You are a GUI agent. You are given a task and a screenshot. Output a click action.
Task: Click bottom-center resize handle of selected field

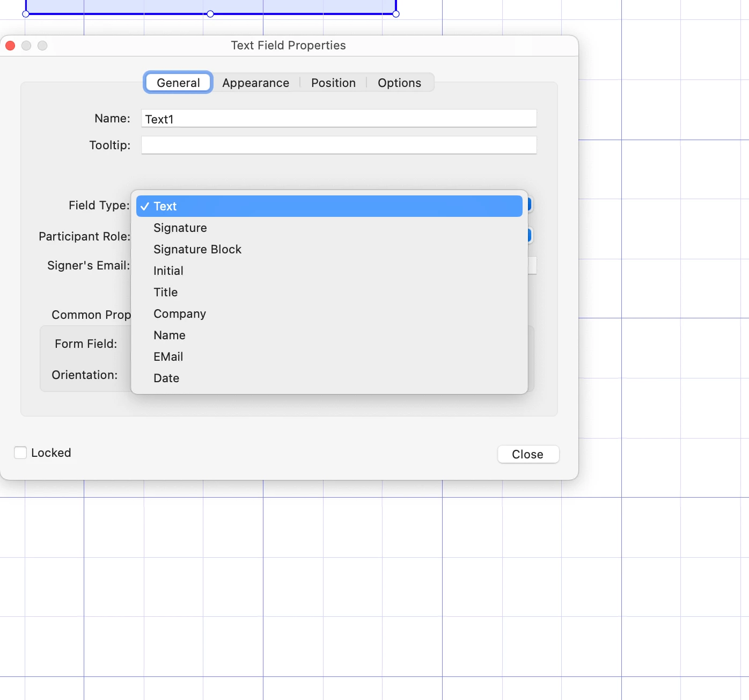tap(210, 14)
